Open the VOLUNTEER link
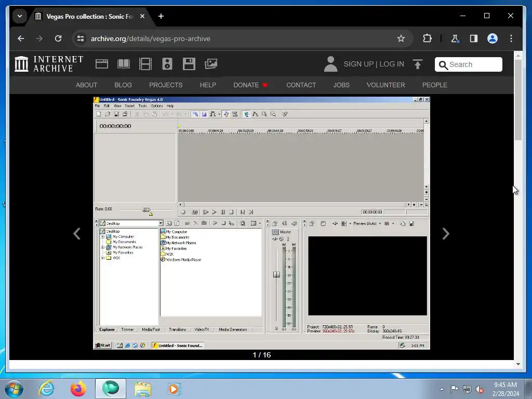The height and width of the screenshot is (399, 532). point(386,85)
